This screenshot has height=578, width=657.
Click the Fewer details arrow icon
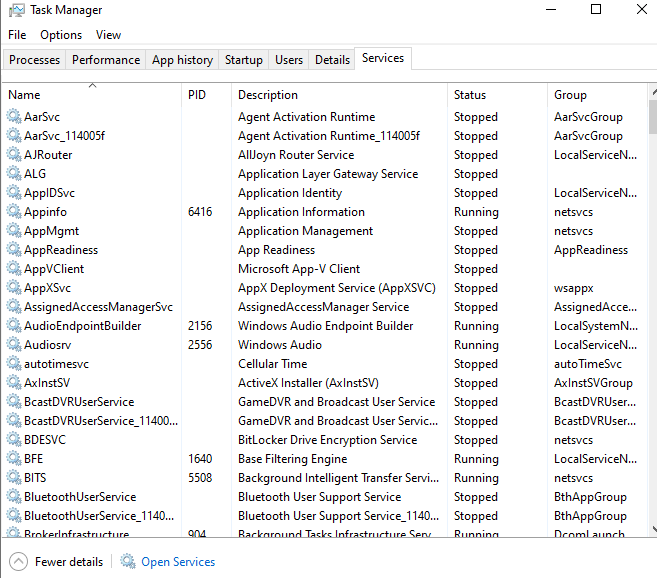coord(18,561)
